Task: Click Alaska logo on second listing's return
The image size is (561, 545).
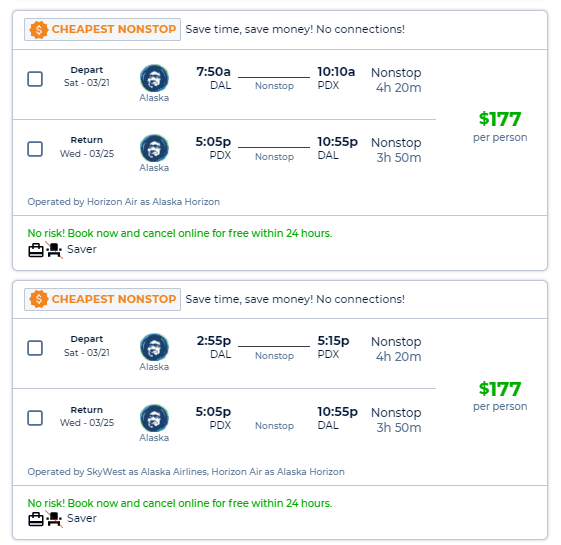Action: [x=154, y=418]
